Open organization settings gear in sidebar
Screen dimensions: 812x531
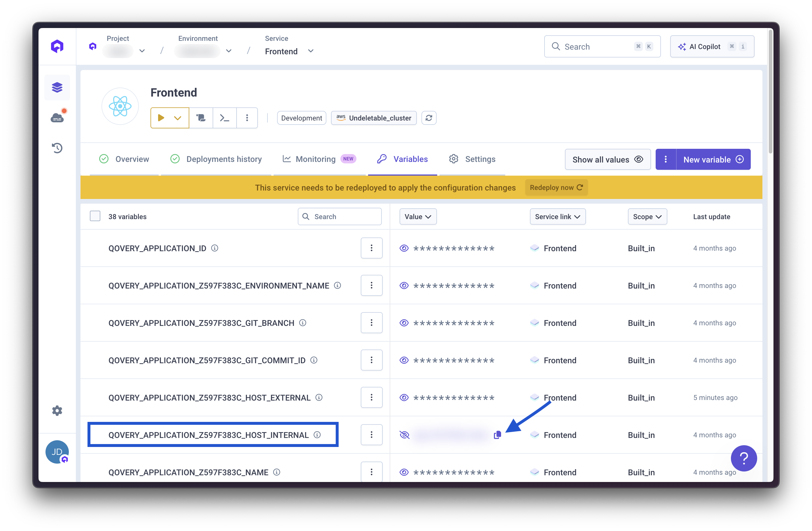click(x=57, y=411)
